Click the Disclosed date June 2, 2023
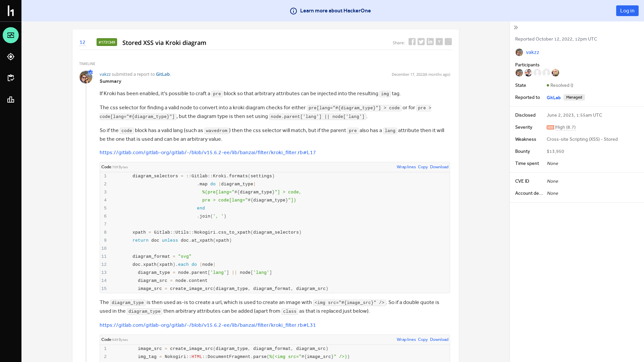 click(x=574, y=115)
